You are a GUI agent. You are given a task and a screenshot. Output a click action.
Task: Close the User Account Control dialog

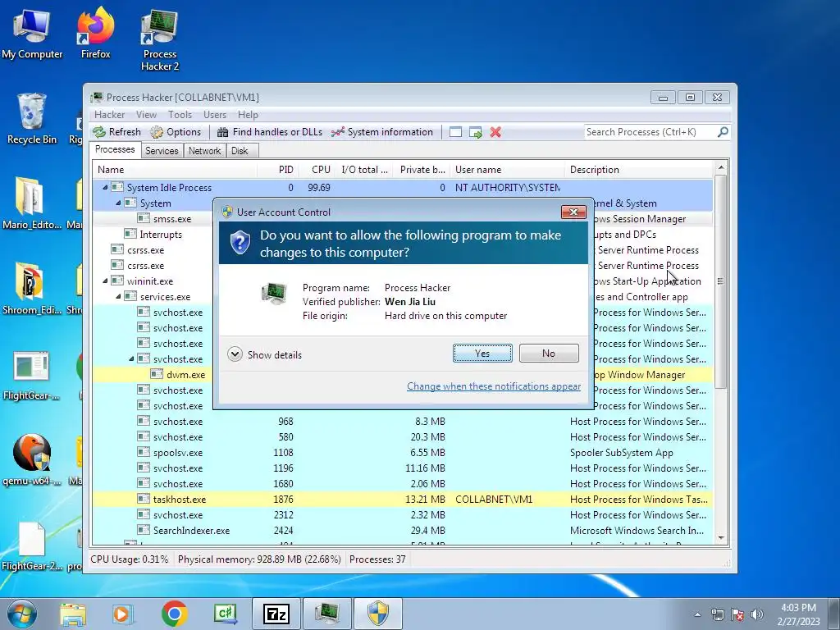click(x=573, y=212)
